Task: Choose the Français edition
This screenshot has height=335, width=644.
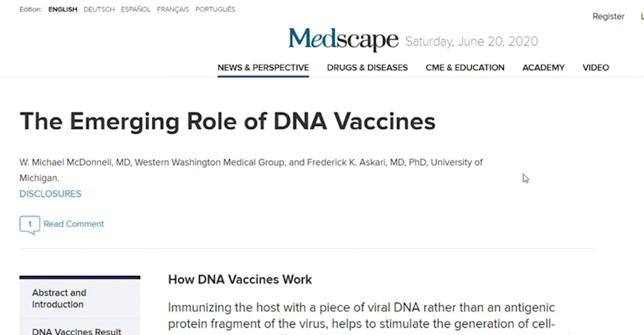Action: [x=173, y=9]
